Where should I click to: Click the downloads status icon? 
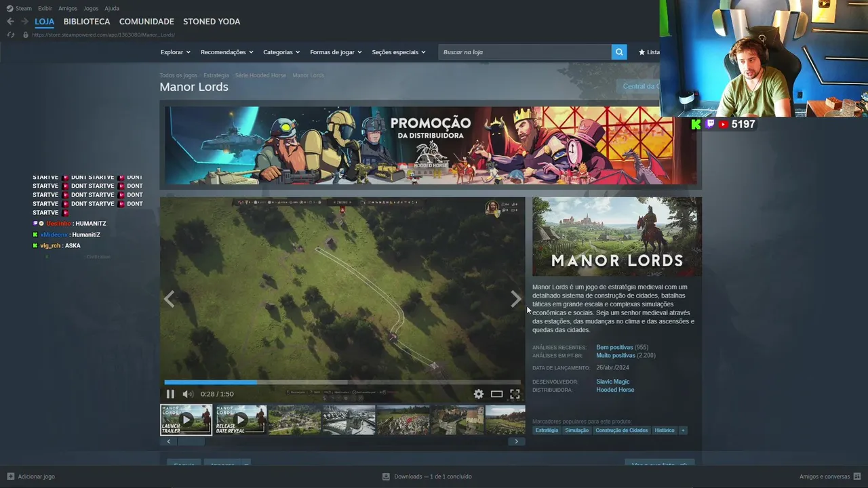pyautogui.click(x=386, y=476)
